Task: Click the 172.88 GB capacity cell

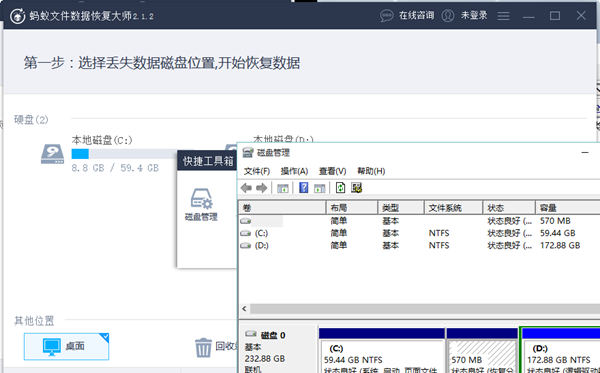Action: tap(560, 245)
